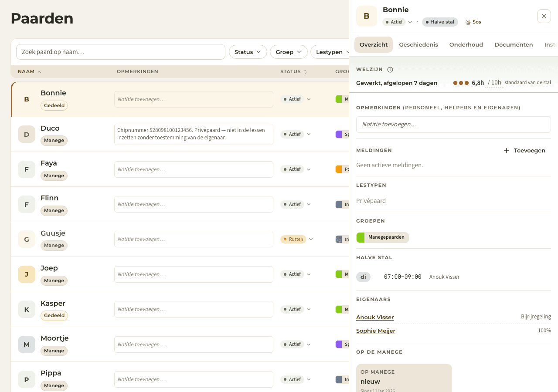Open the Lestypen filter dropdown
Image resolution: width=558 pixels, height=392 pixels.
(330, 52)
